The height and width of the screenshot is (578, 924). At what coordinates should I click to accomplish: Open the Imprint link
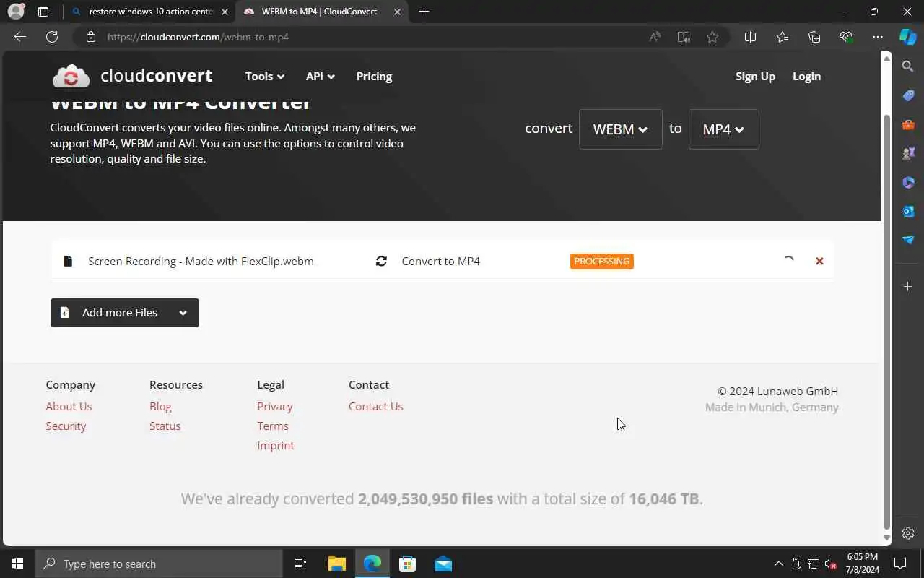point(276,446)
